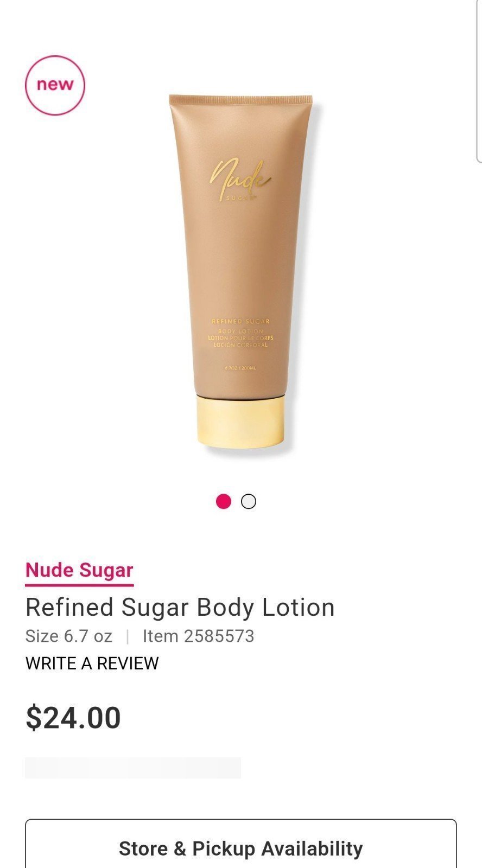
Task: Grab the scrollbar handle at the right edge
Action: coord(479,81)
